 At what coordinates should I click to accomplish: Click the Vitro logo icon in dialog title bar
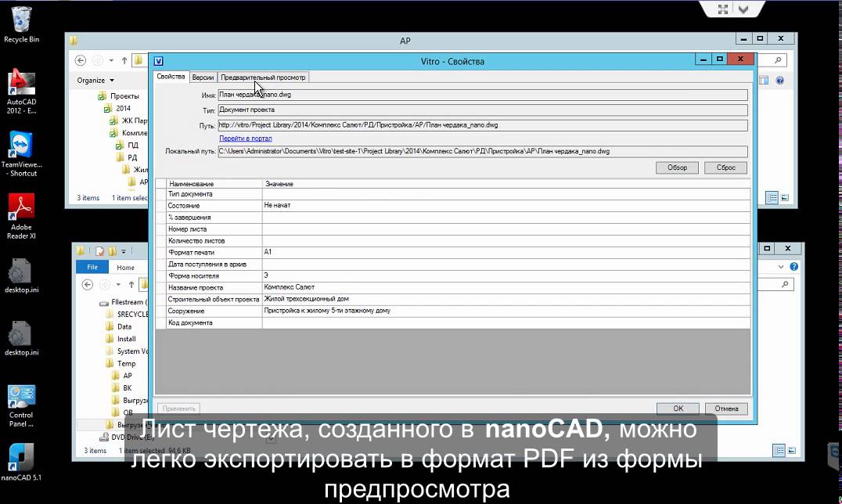158,61
